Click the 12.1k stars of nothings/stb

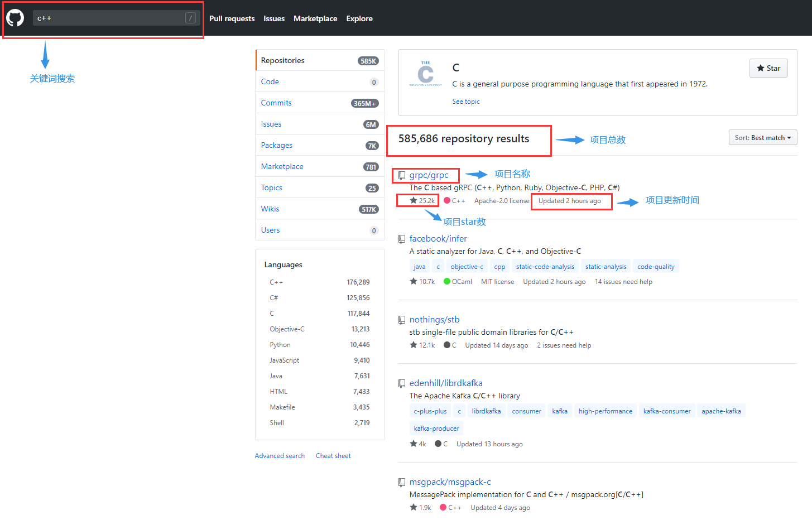tap(422, 345)
